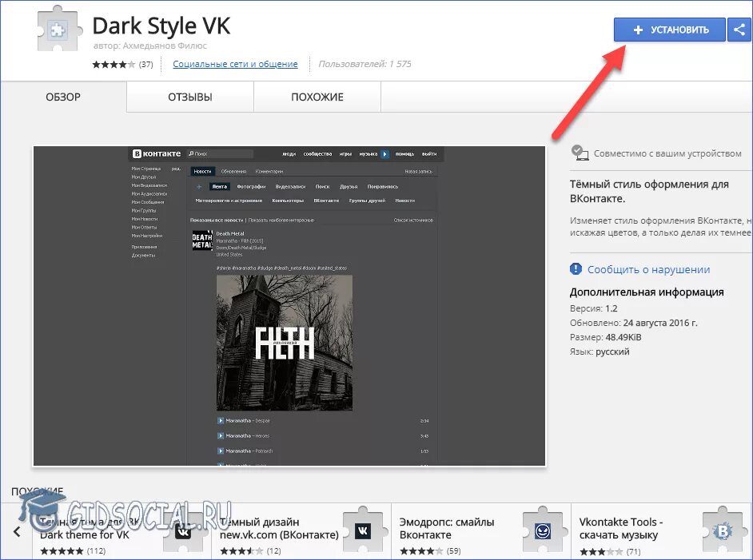Image resolution: width=753 pixels, height=560 pixels.
Task: Click the star rating with 37 reviews
Action: pyautogui.click(x=122, y=64)
